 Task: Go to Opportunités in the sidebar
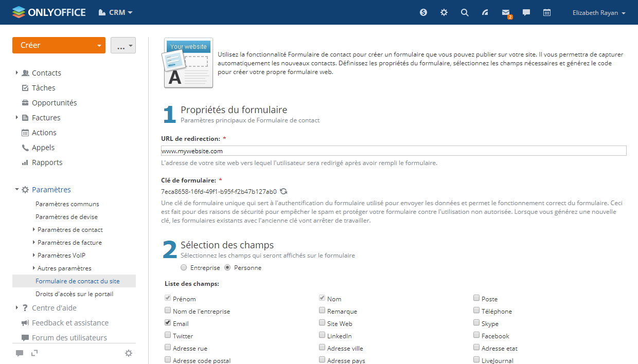[54, 103]
